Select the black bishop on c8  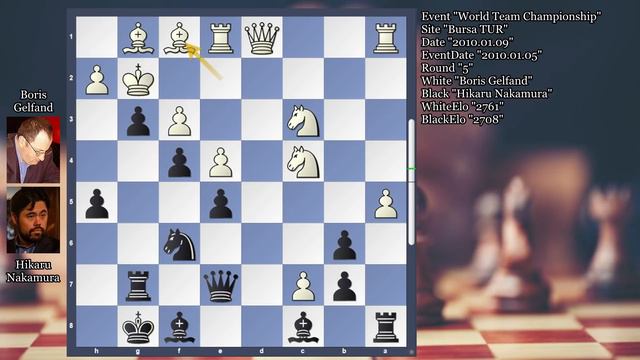pyautogui.click(x=303, y=327)
